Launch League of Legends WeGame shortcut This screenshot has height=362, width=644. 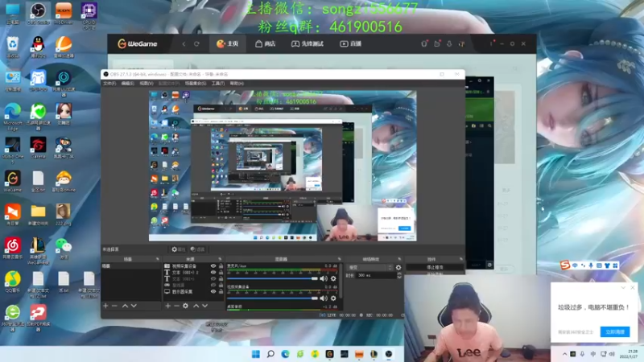pos(38,250)
